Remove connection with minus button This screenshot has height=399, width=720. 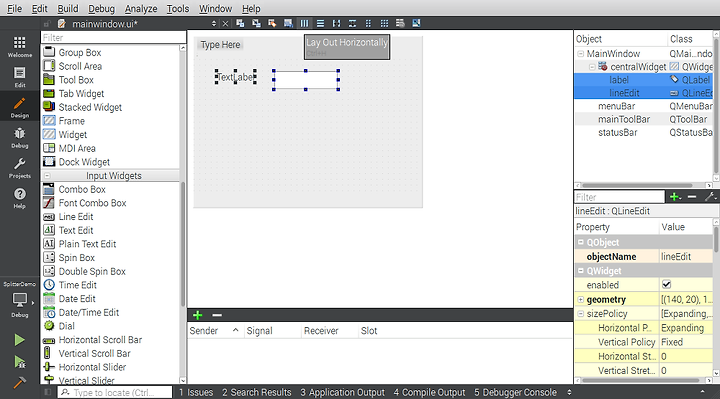217,315
